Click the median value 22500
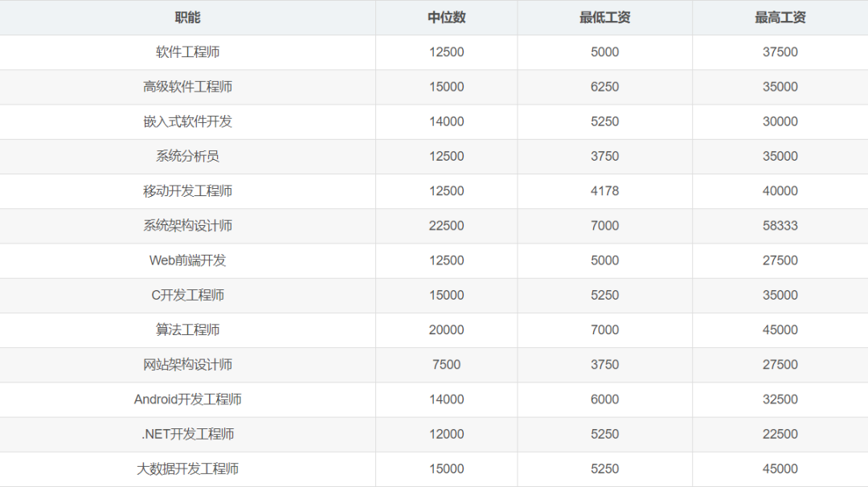The width and height of the screenshot is (868, 487). tap(446, 226)
